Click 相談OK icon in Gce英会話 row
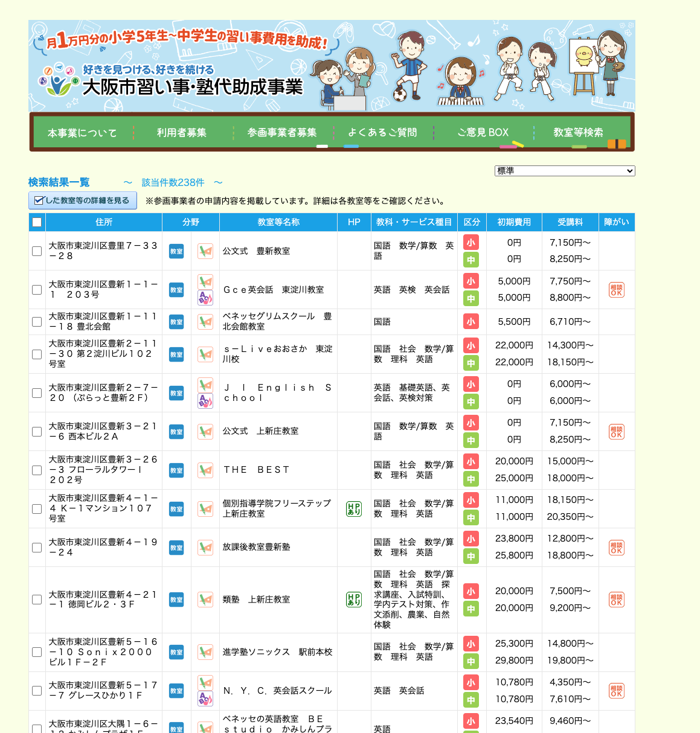The height and width of the screenshot is (733, 700). (616, 290)
